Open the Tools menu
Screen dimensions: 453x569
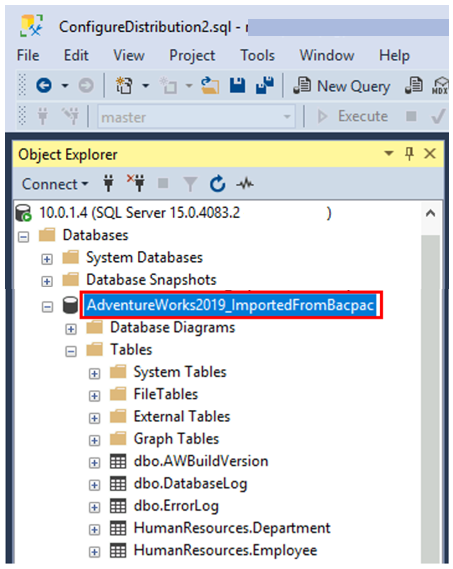click(x=257, y=56)
